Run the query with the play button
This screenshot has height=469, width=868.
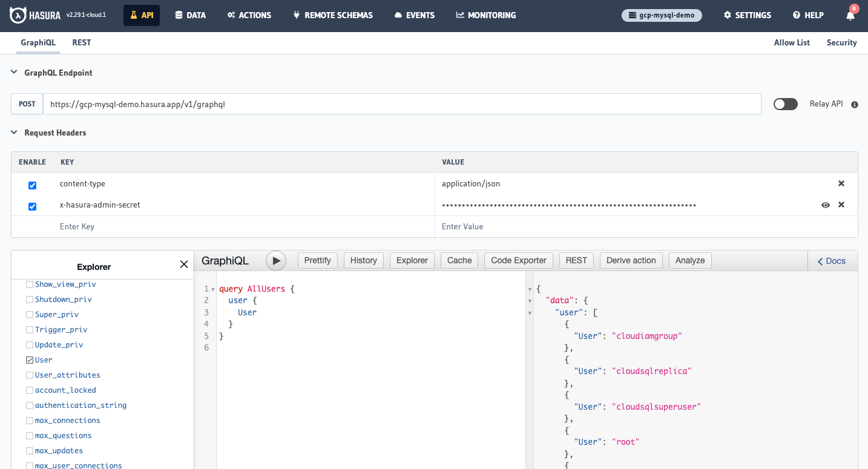coord(276,260)
